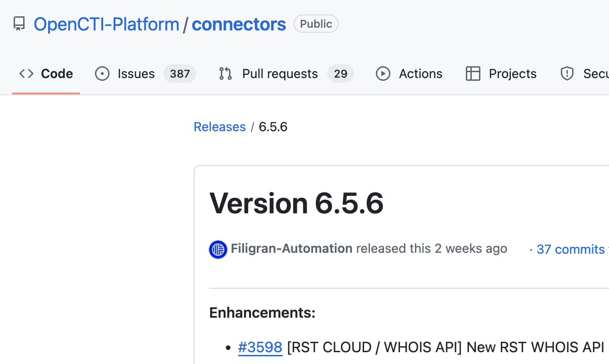Open pull request #3598
This screenshot has width=609, height=364.
(x=260, y=347)
